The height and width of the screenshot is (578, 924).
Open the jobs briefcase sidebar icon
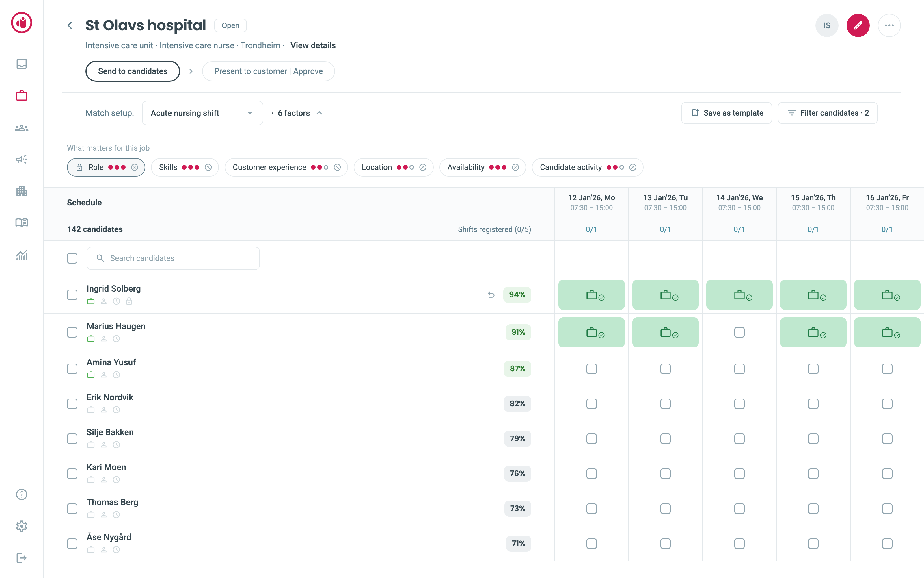pos(22,96)
